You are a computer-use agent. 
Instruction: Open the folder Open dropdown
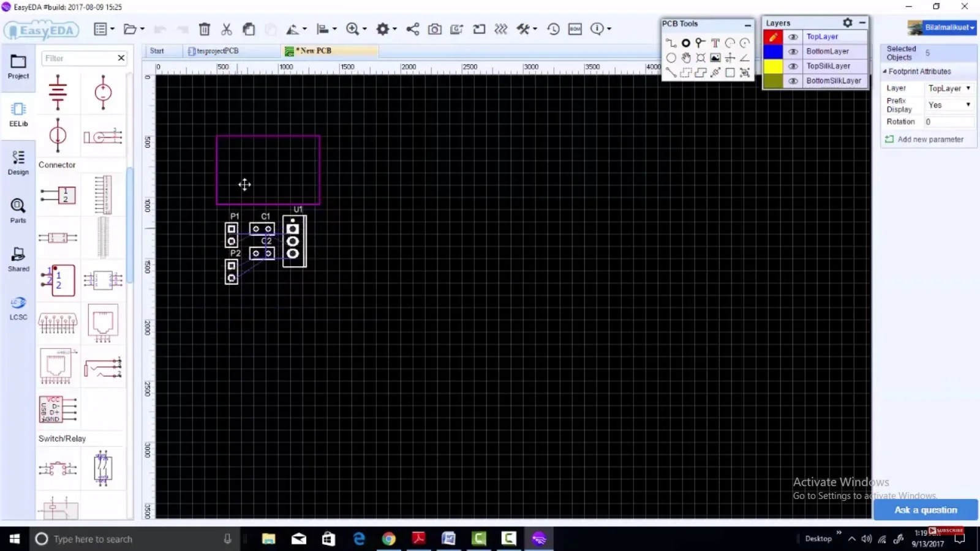134,29
